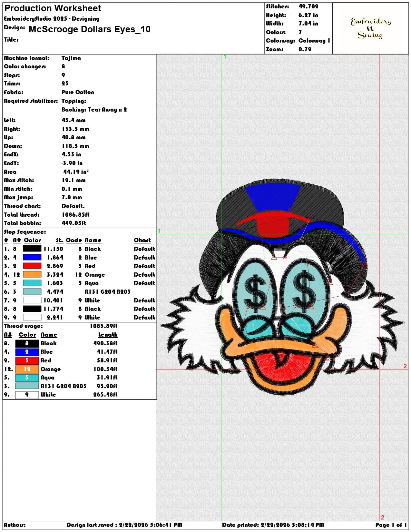Select aqua swatch numbered 5 in thread usage

pyautogui.click(x=27, y=378)
